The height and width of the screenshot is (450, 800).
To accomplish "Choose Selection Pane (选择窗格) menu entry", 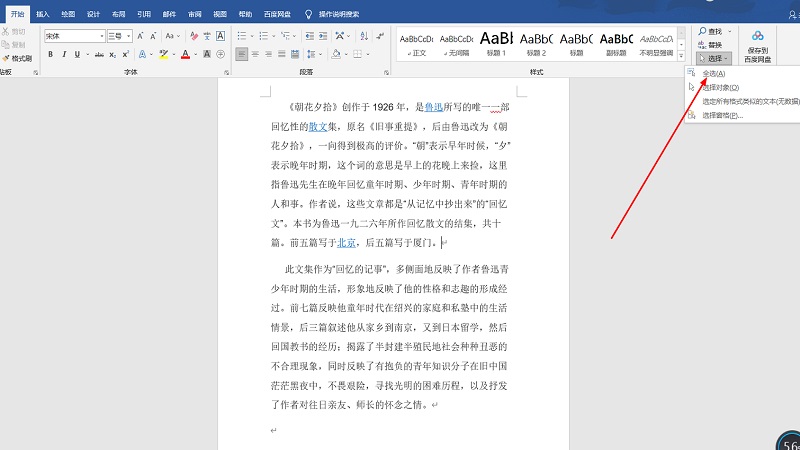I will click(x=722, y=115).
